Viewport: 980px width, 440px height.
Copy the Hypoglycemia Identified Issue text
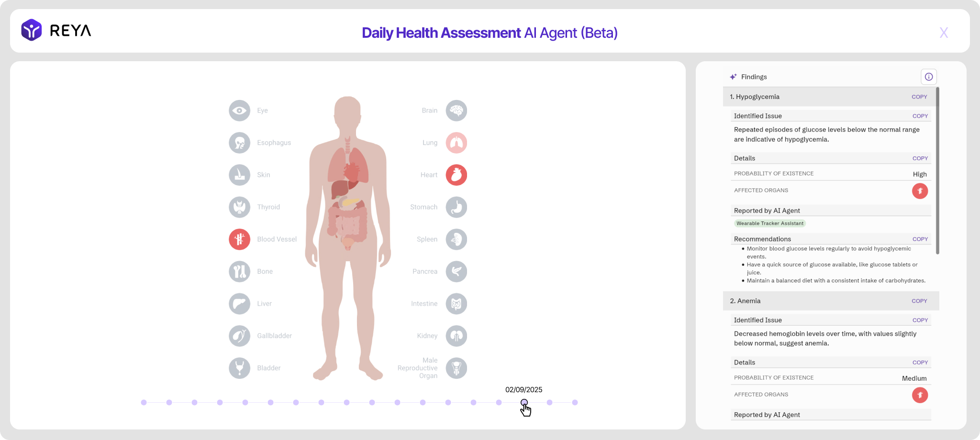[920, 116]
